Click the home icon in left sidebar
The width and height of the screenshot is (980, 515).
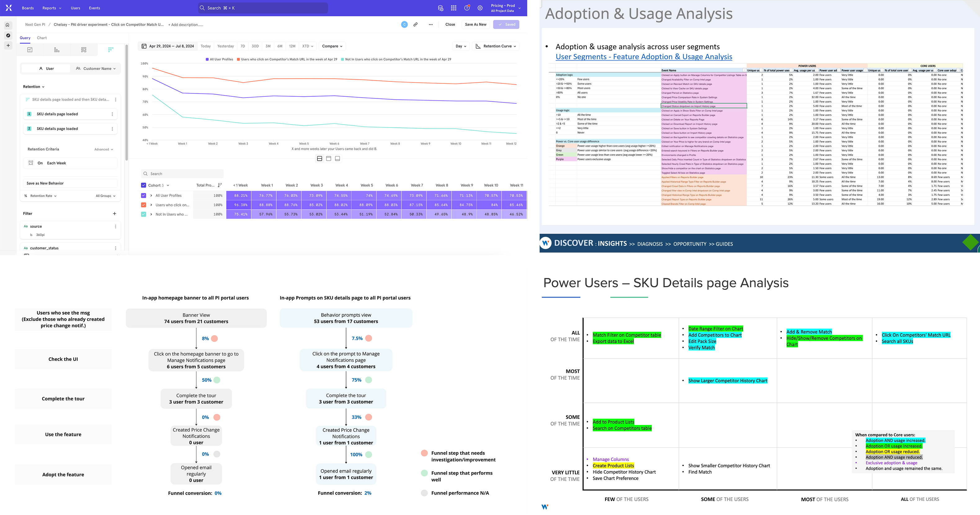coord(8,25)
